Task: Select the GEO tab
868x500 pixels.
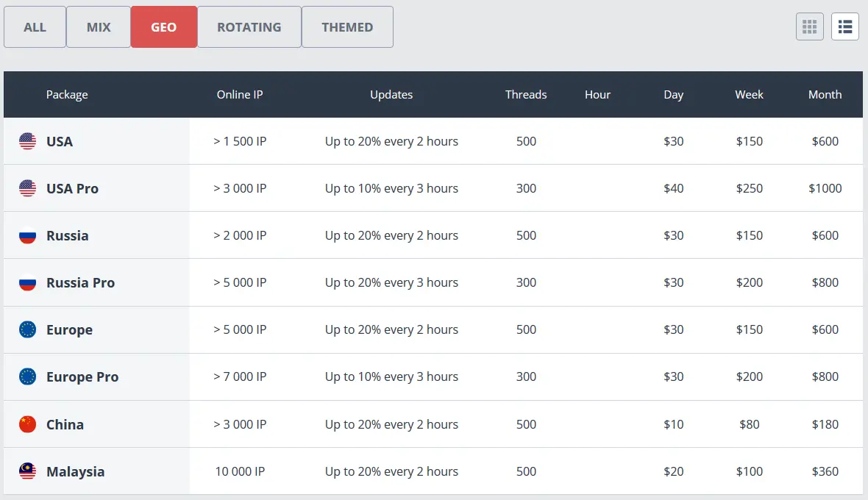Action: [x=164, y=27]
